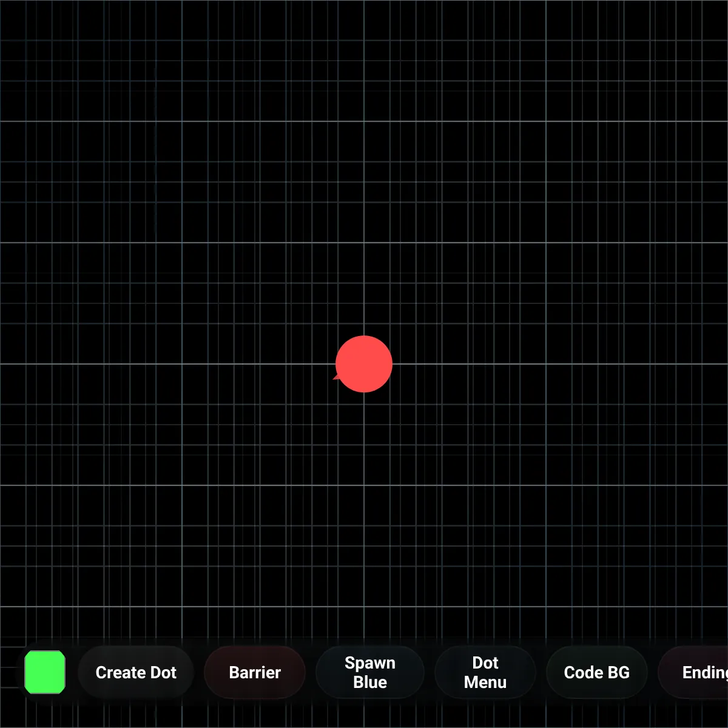
Task: Select the partially visible Ending button
Action: [704, 672]
